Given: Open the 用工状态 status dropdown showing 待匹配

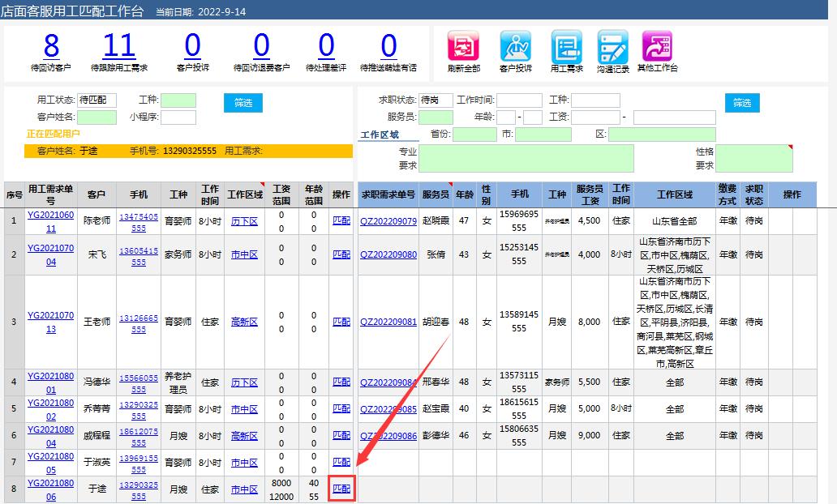Looking at the screenshot, I should [x=99, y=100].
